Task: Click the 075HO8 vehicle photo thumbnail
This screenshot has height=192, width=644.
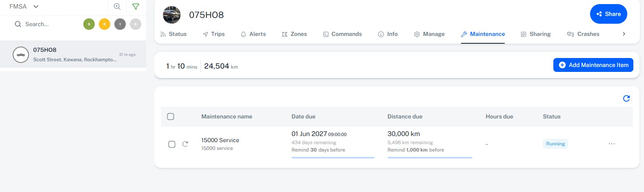Action: 172,15
